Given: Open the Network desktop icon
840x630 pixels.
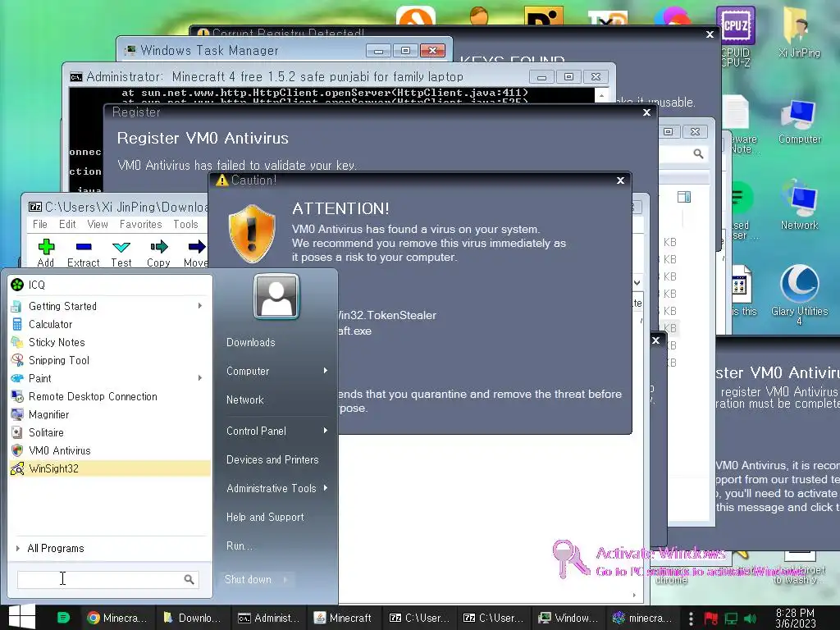Looking at the screenshot, I should point(799,206).
